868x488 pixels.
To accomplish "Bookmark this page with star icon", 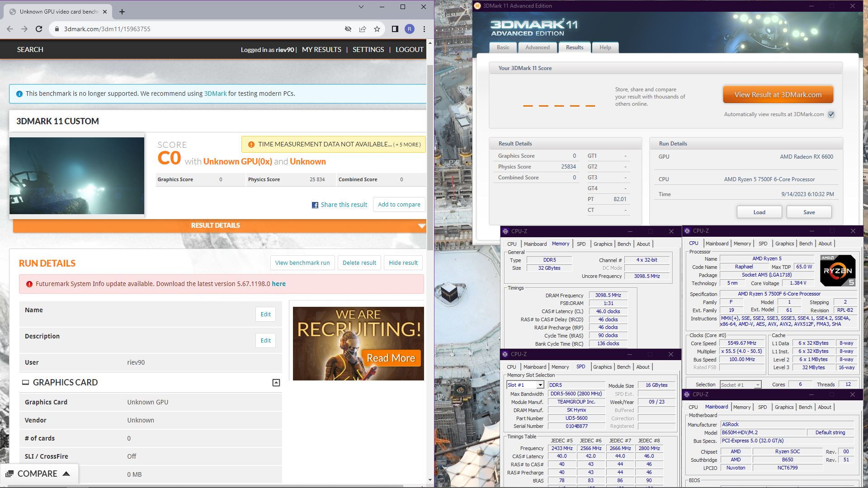I will (377, 29).
